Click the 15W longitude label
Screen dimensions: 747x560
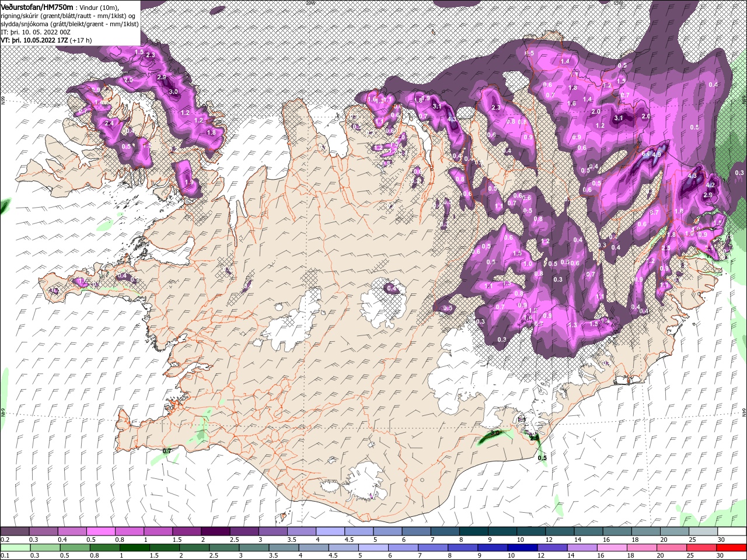click(x=618, y=2)
